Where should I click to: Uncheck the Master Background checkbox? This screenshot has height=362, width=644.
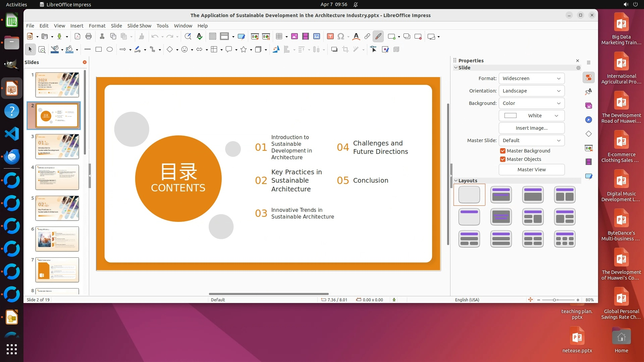click(502, 151)
